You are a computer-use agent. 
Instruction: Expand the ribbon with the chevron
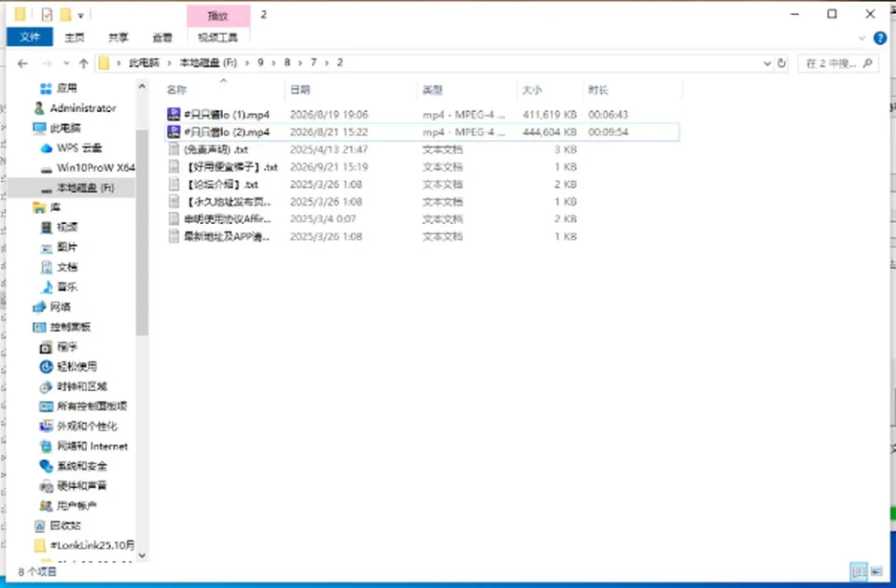pos(862,38)
